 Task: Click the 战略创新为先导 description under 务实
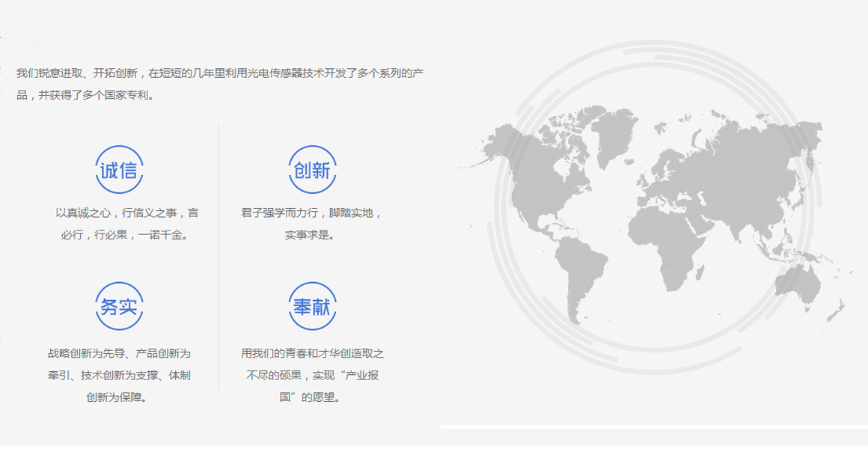coord(119,375)
